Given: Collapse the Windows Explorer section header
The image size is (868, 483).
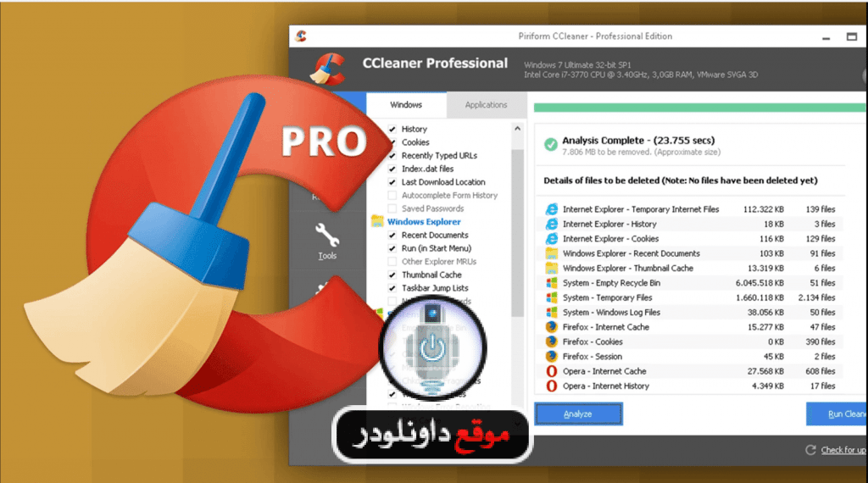Looking at the screenshot, I should point(424,222).
